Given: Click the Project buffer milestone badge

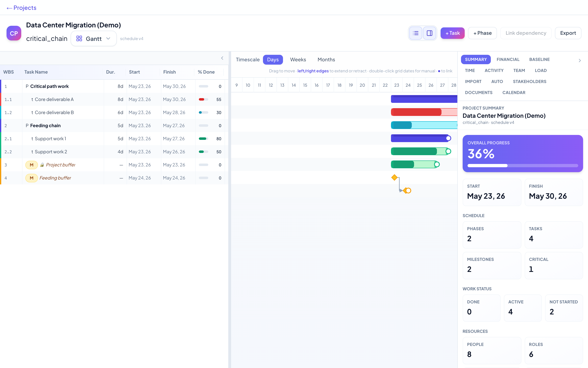Looking at the screenshot, I should (32, 165).
